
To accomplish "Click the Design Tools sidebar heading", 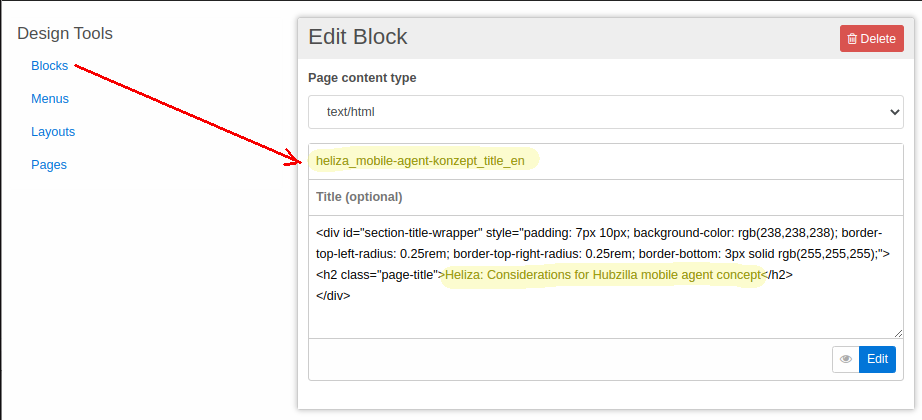I will [65, 34].
